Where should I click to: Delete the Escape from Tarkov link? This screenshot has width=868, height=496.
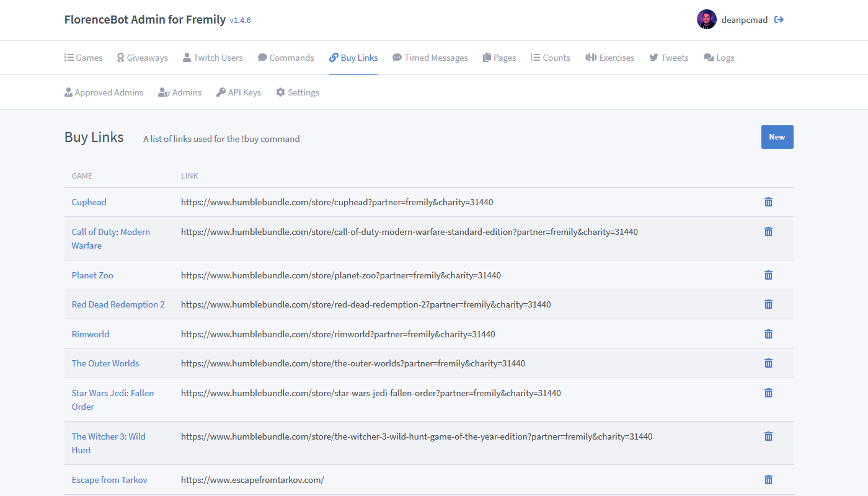coord(768,480)
